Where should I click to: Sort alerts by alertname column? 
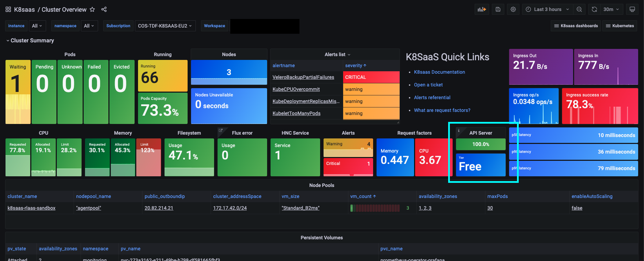pos(284,65)
